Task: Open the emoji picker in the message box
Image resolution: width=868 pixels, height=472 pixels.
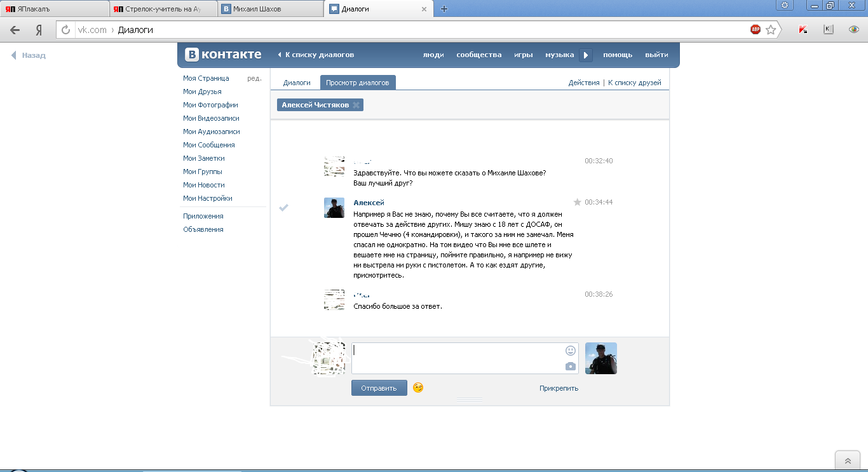Action: click(571, 350)
